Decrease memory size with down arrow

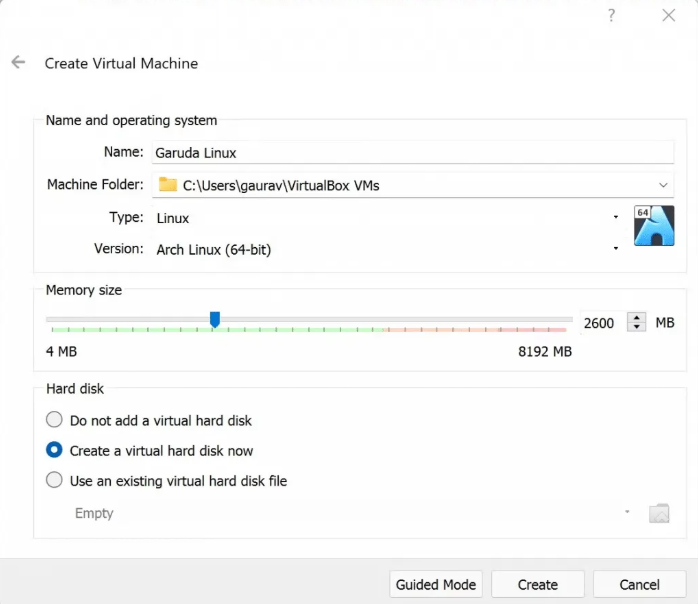[x=637, y=327]
